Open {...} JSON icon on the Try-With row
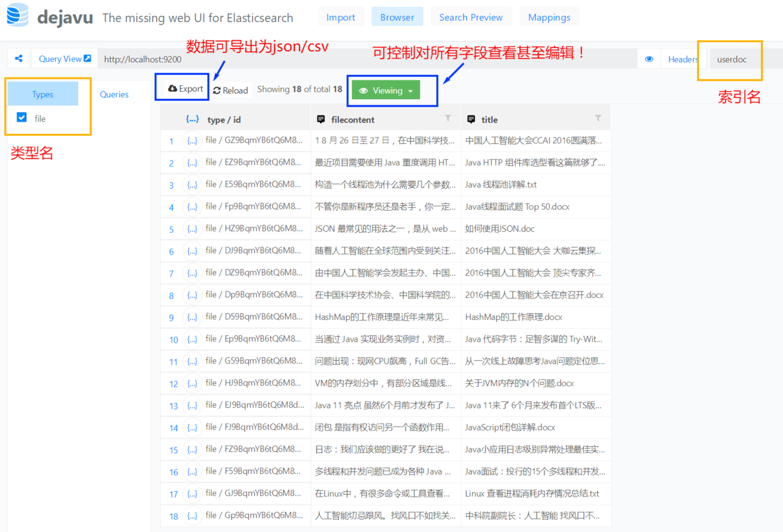783x532 pixels. (x=192, y=339)
